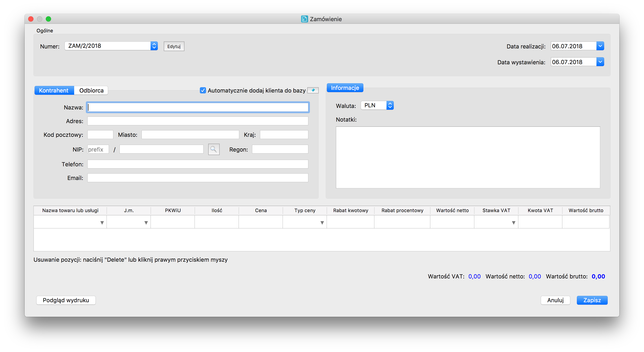
Task: Switch to the Odbiorca tab
Action: (x=91, y=90)
